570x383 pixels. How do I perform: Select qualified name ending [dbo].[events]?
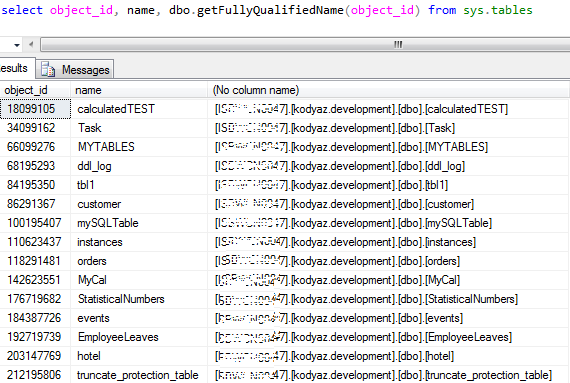[389, 318]
